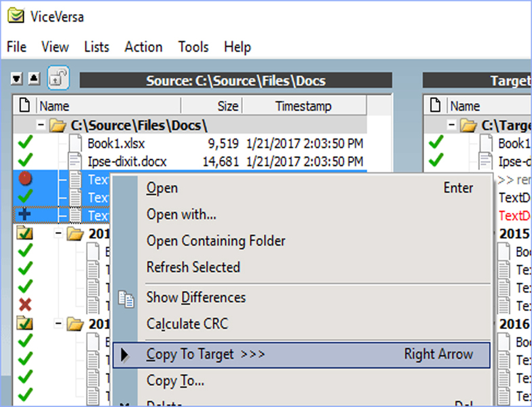Click the Source path header bar
This screenshot has height=407, width=532.
[x=236, y=81]
